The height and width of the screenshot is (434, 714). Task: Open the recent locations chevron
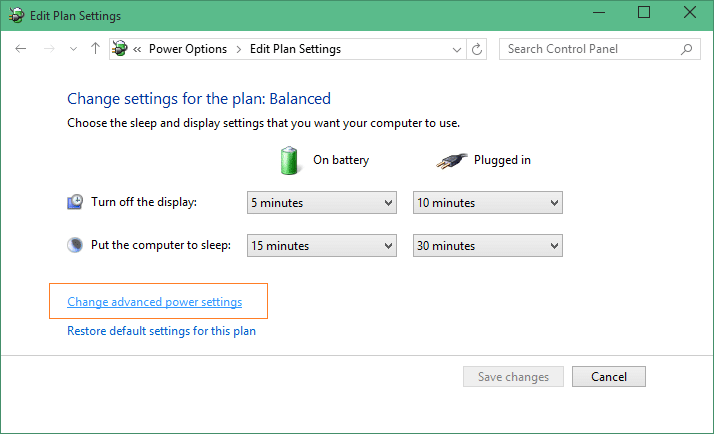click(73, 49)
